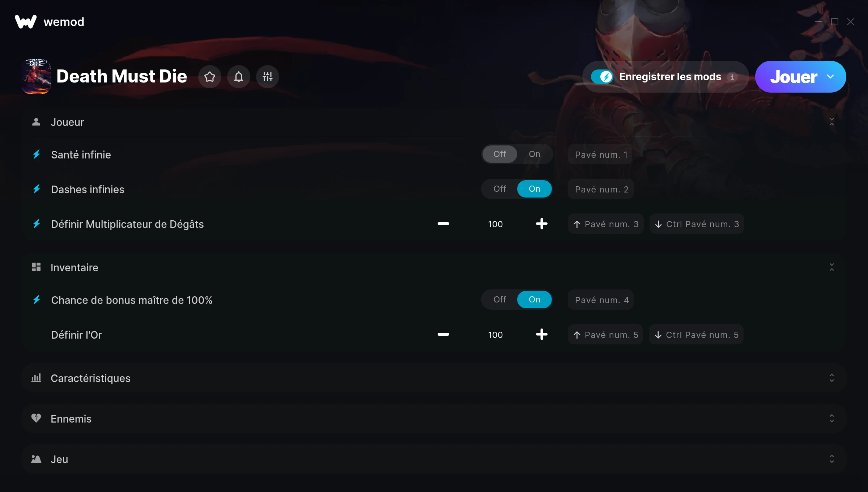
Task: Click the Ctrl Pavé num. 3 hotkey
Action: [x=697, y=224]
